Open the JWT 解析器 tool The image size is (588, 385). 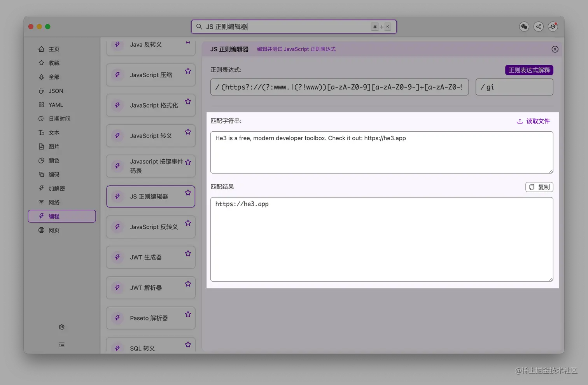pos(150,287)
